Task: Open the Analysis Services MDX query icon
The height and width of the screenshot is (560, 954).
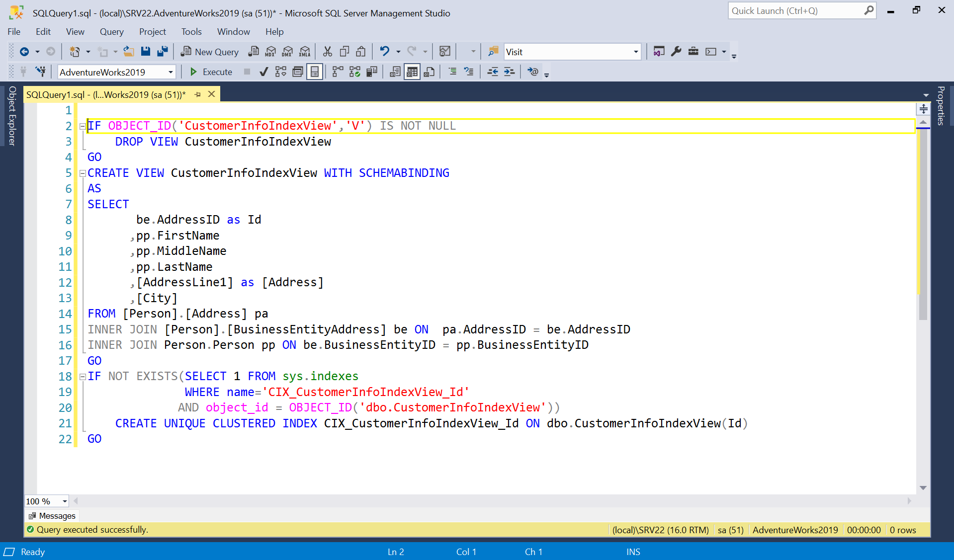Action: [x=270, y=51]
